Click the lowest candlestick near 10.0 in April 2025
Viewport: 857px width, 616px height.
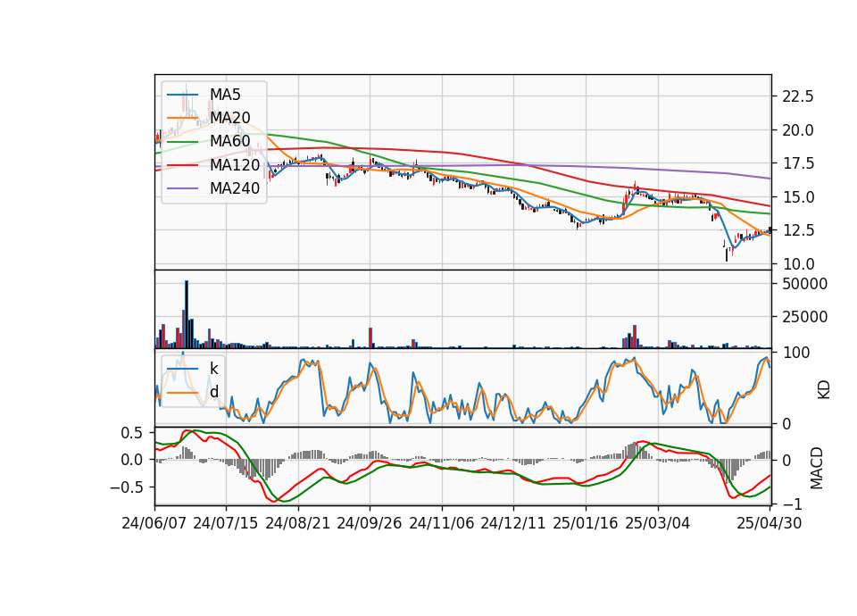[727, 254]
